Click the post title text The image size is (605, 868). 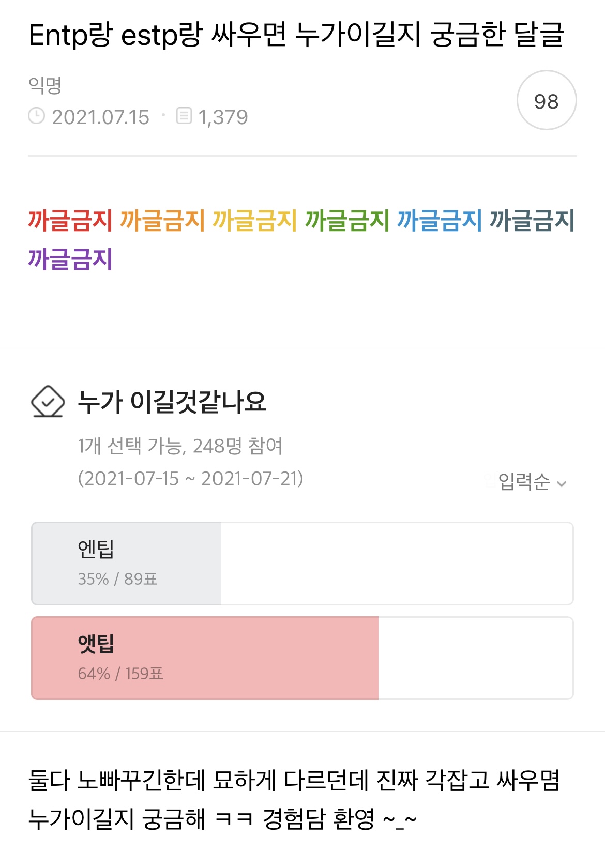click(x=296, y=35)
